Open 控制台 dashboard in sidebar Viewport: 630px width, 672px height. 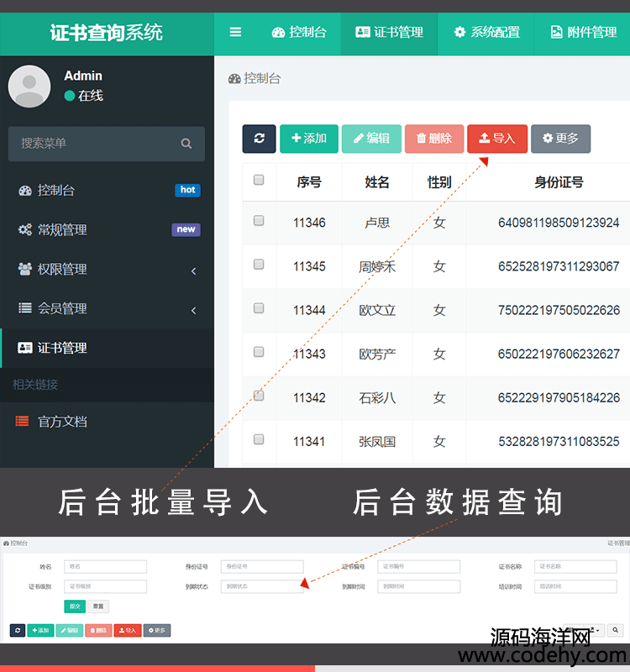[56, 190]
